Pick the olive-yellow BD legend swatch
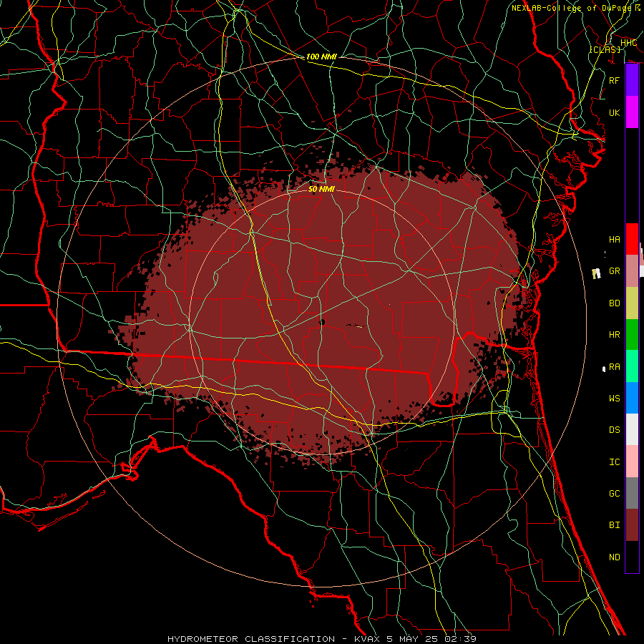The width and height of the screenshot is (644, 644). tap(632, 303)
